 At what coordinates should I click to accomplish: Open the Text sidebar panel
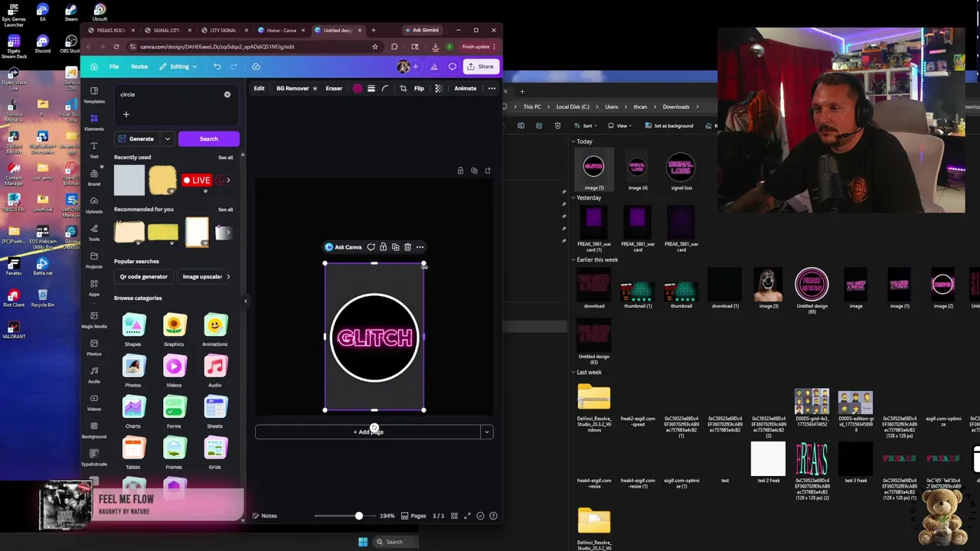click(x=94, y=150)
